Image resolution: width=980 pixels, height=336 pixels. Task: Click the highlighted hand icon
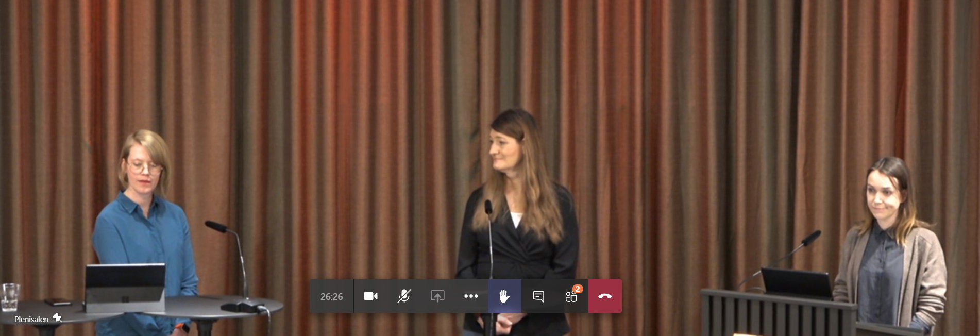tap(504, 296)
